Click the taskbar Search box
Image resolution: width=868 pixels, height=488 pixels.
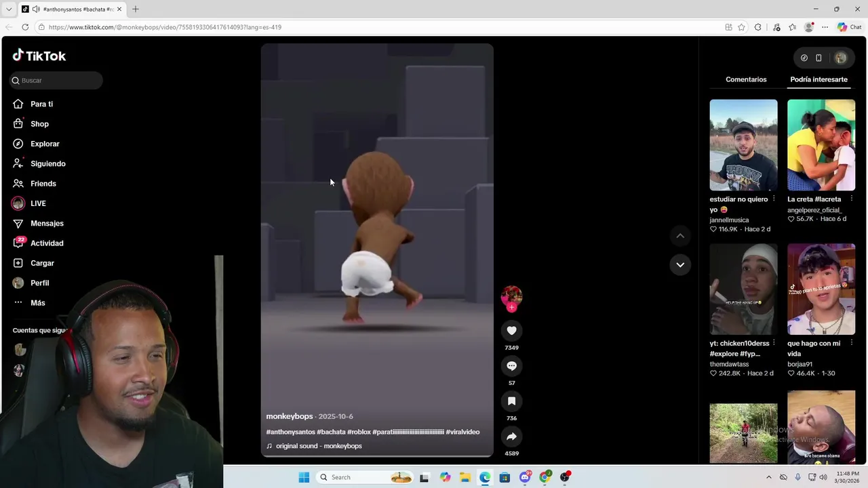coord(366,477)
